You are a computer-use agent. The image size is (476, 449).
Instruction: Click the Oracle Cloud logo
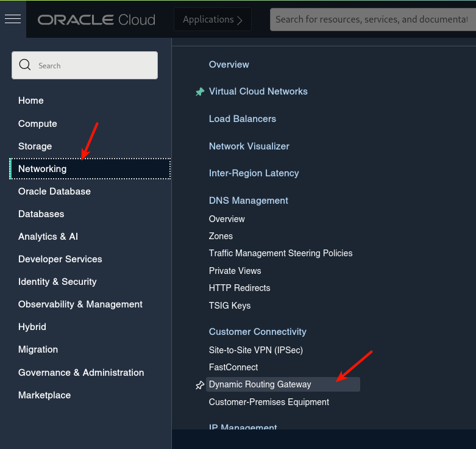pos(96,20)
